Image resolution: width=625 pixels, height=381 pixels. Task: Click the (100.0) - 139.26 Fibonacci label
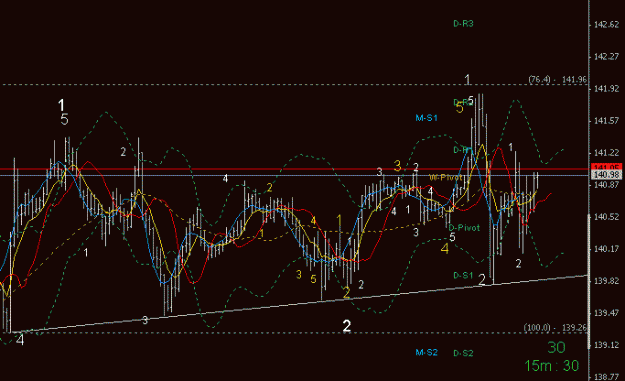555,328
